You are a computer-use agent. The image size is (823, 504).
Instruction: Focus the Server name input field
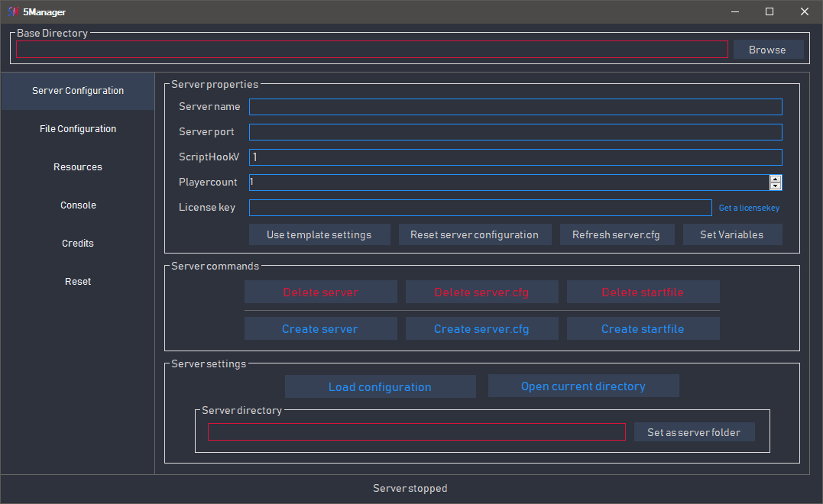(x=515, y=107)
